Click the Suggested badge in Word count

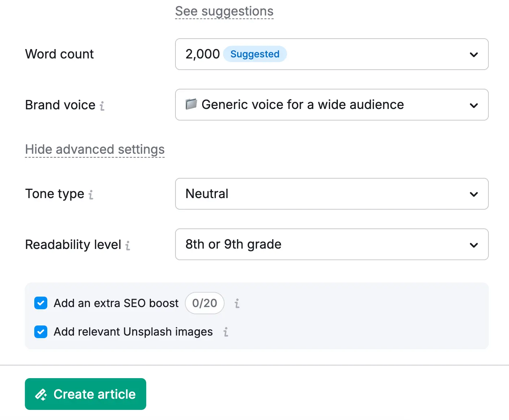tap(255, 54)
